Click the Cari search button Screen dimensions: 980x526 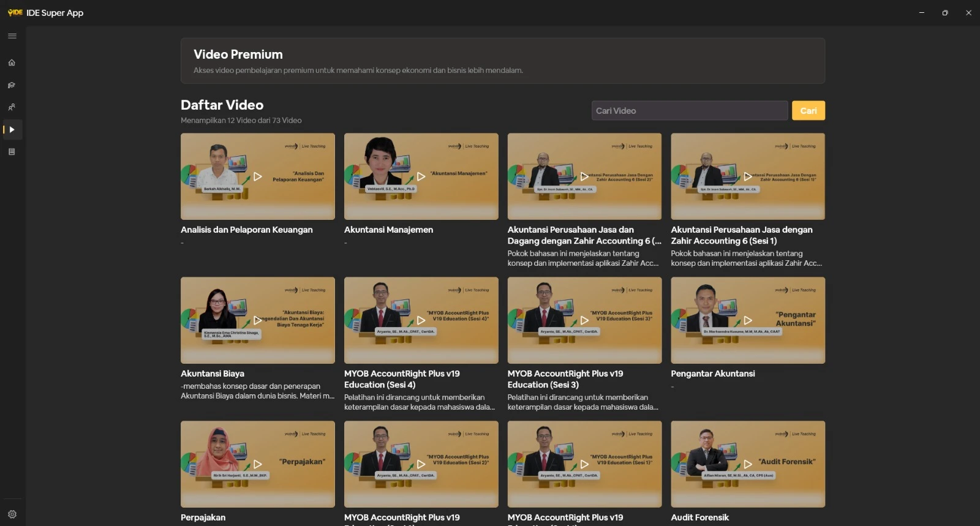809,111
